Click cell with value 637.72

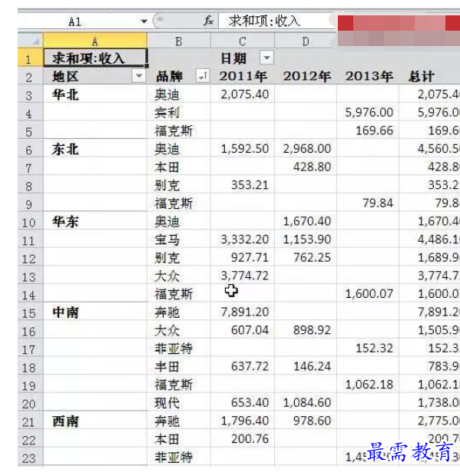[243, 366]
